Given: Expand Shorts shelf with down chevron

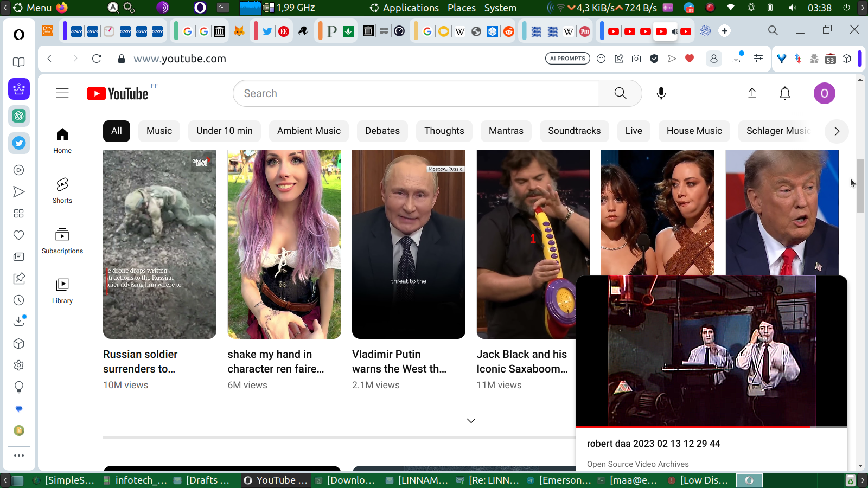Looking at the screenshot, I should pyautogui.click(x=471, y=421).
